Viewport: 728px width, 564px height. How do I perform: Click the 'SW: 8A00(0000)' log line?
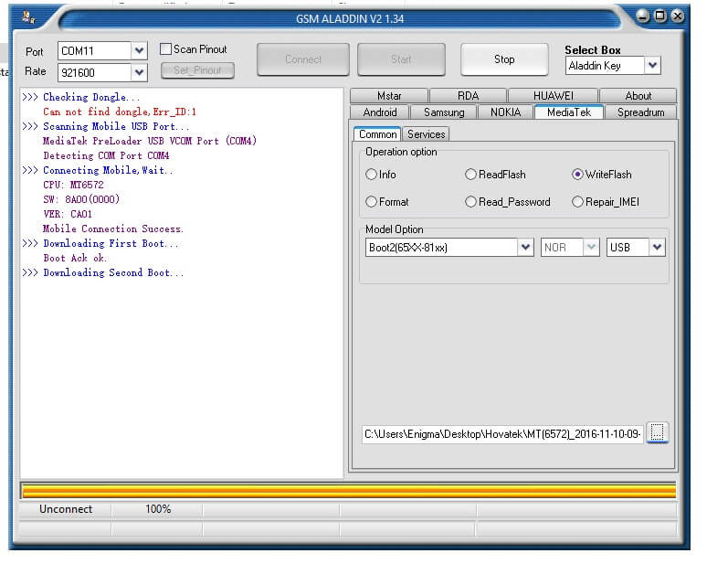[81, 199]
